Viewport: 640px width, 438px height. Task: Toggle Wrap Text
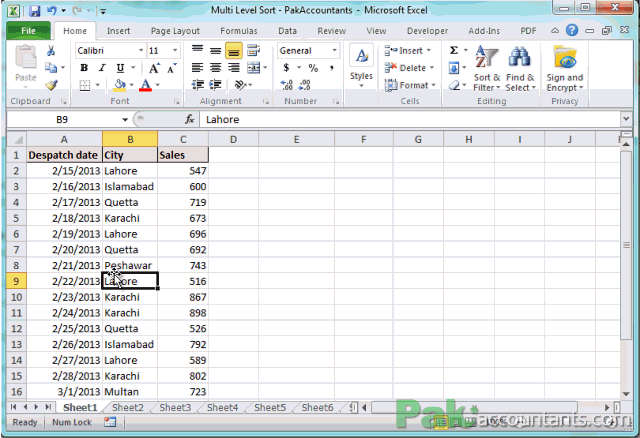(253, 51)
